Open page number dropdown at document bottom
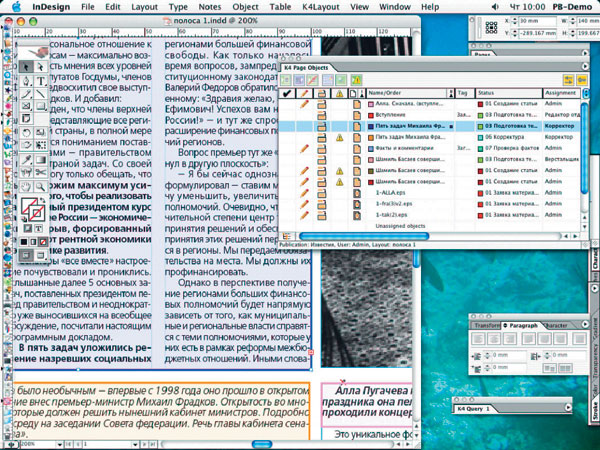 coord(135,445)
